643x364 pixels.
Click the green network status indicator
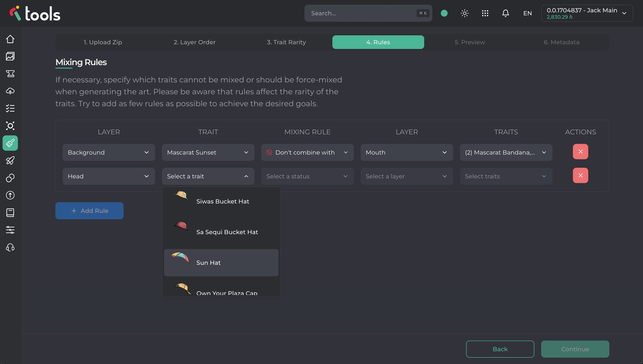pyautogui.click(x=444, y=13)
